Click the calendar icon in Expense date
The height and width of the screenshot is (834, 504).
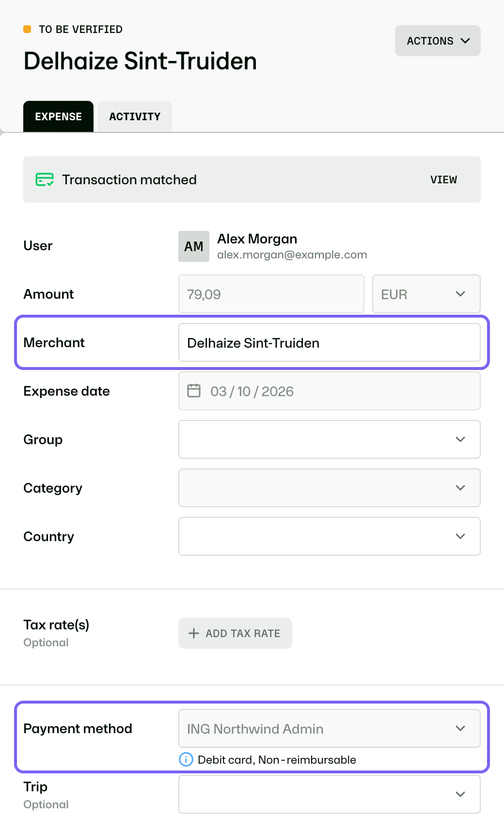click(194, 391)
